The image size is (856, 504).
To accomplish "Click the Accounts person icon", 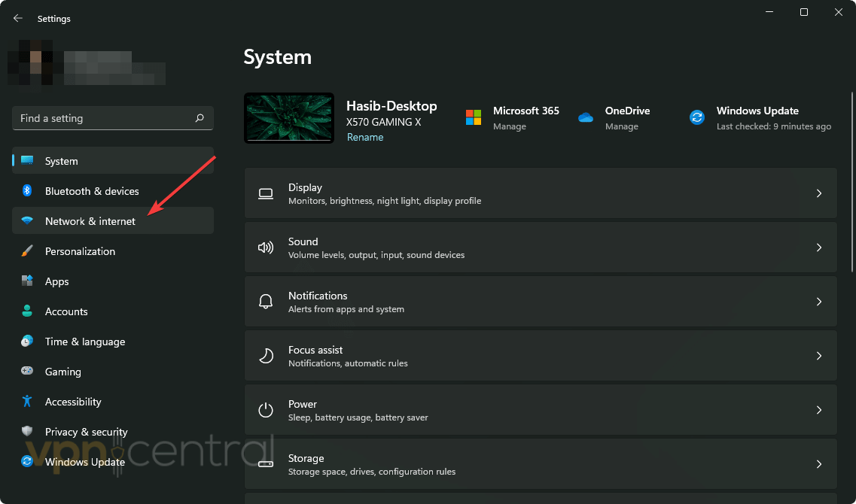I will pos(28,311).
